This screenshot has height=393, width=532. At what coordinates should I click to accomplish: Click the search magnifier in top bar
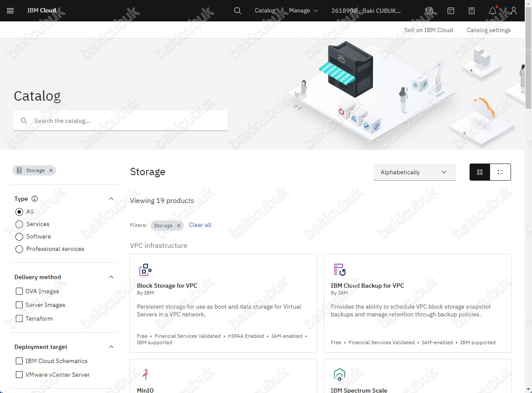pos(238,11)
